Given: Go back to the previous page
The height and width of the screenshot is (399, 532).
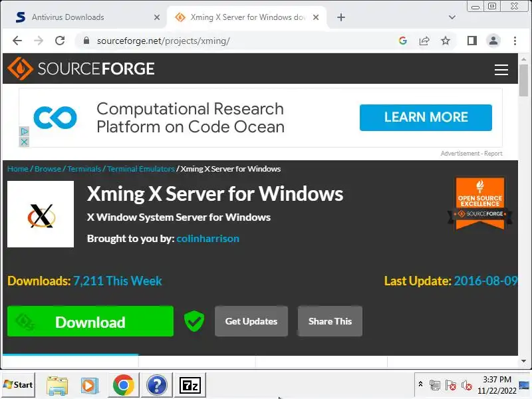Looking at the screenshot, I should point(17,41).
